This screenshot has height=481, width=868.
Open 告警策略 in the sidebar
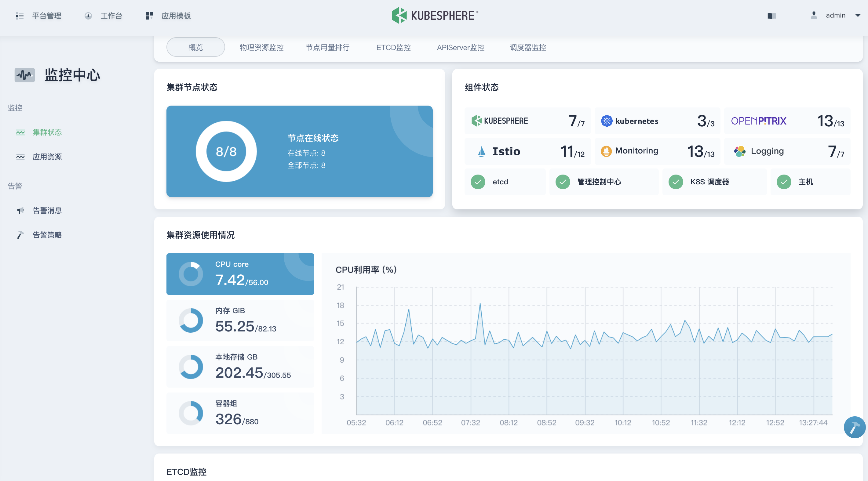point(47,235)
